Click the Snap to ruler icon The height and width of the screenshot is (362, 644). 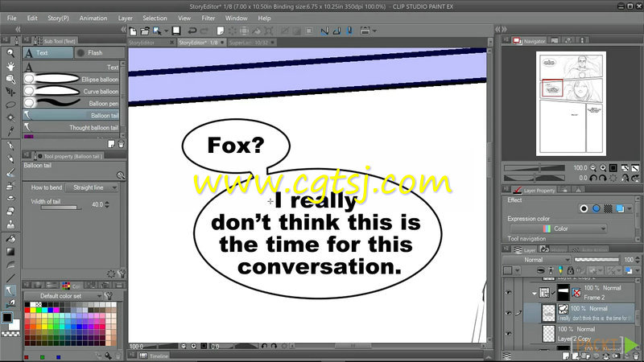(x=324, y=31)
